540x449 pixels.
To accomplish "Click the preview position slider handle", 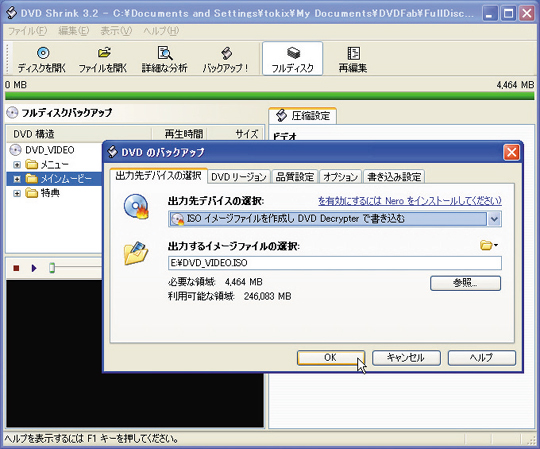I will (52, 268).
